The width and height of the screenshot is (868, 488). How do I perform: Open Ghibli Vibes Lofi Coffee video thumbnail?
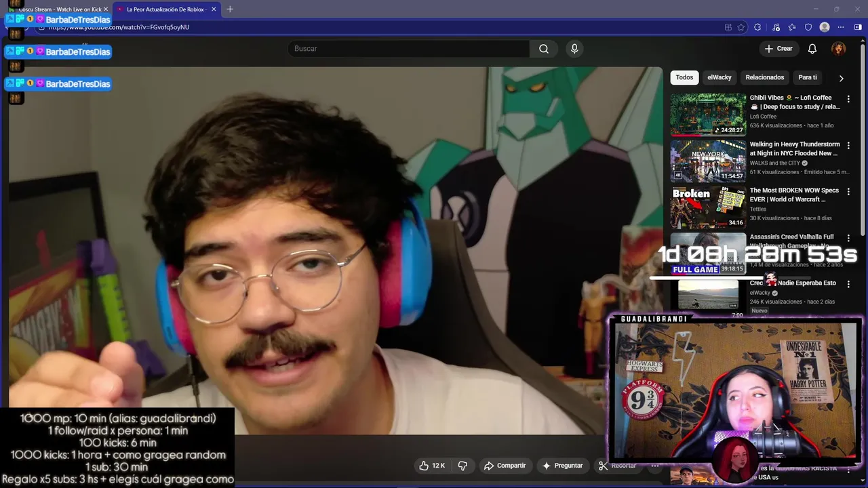point(708,115)
